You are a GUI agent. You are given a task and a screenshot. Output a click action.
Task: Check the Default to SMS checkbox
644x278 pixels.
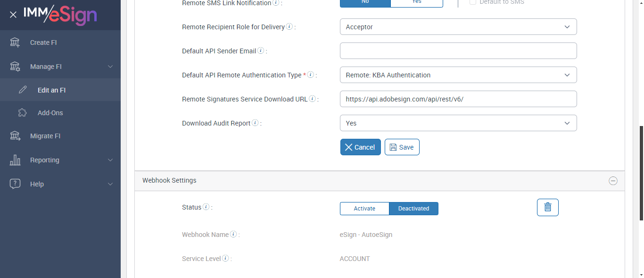[x=473, y=2]
